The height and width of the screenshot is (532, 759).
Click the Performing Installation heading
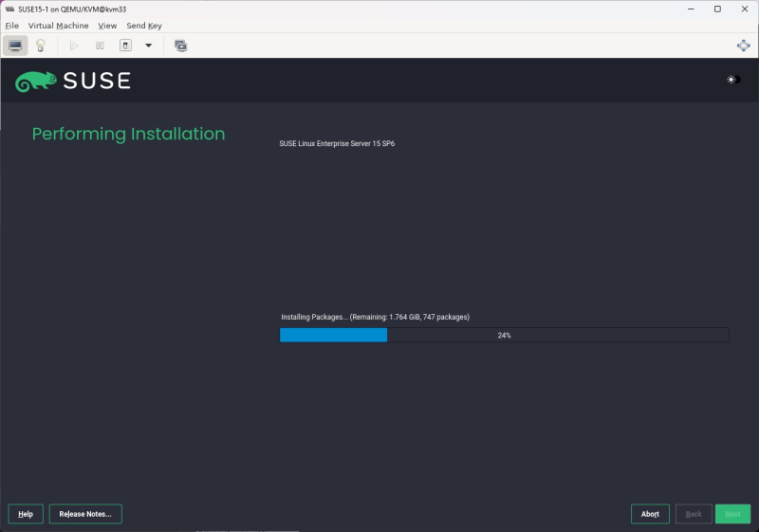pyautogui.click(x=128, y=134)
